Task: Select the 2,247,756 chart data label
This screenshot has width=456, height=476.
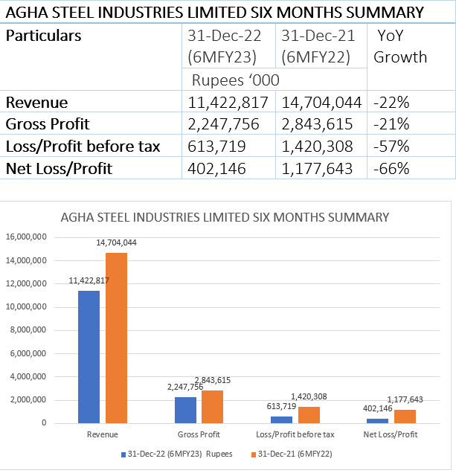Action: coord(185,387)
